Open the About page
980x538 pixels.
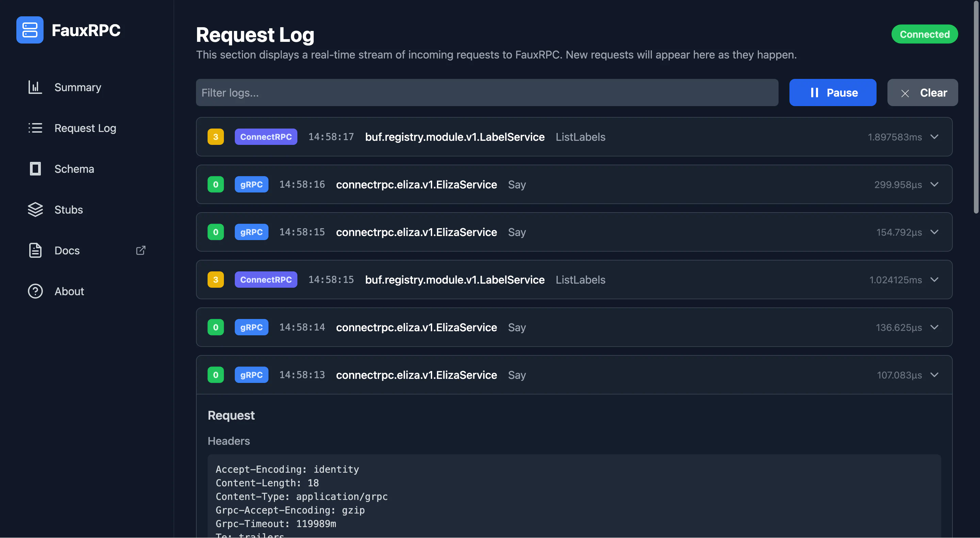point(69,291)
